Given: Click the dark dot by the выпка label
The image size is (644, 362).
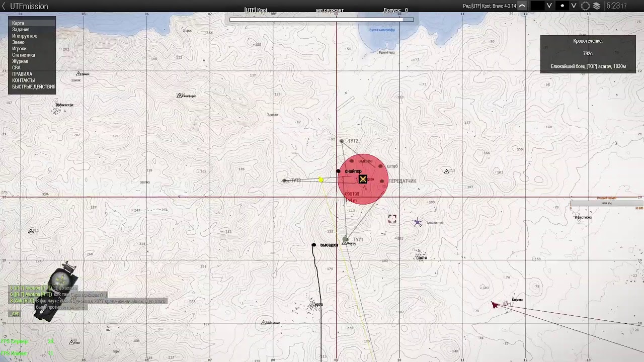Looking at the screenshot, I should [x=351, y=161].
